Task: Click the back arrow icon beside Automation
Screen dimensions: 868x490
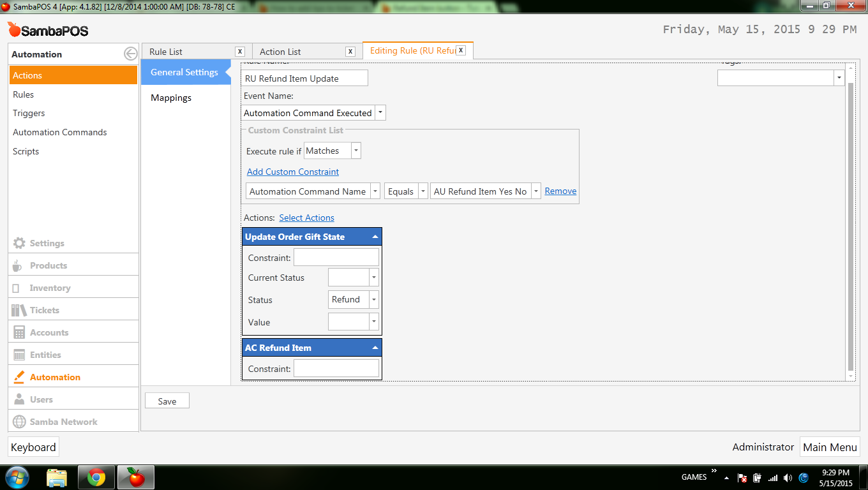Action: click(x=130, y=54)
